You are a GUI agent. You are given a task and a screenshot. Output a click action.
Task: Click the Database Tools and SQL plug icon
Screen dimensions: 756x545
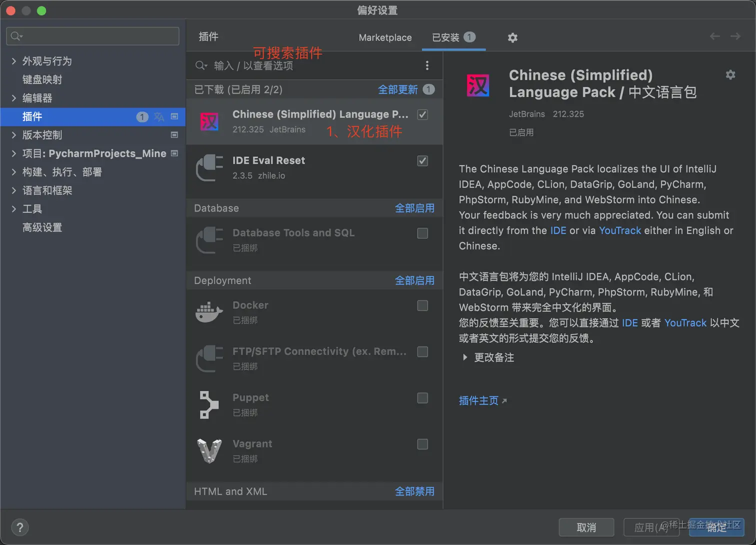coord(209,240)
